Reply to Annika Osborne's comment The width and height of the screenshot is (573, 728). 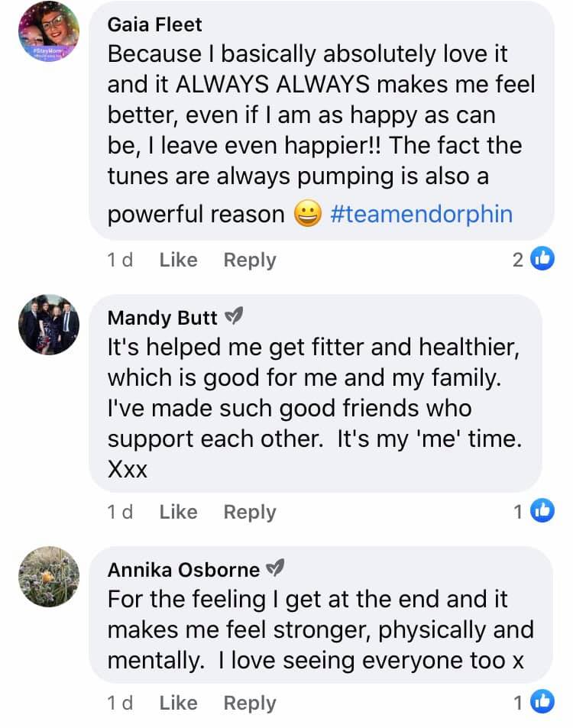(249, 703)
